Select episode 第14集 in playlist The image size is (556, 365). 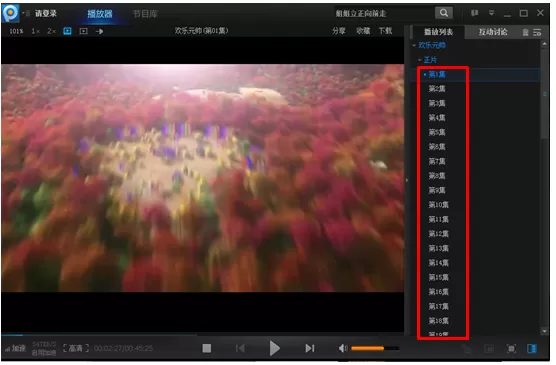[439, 263]
